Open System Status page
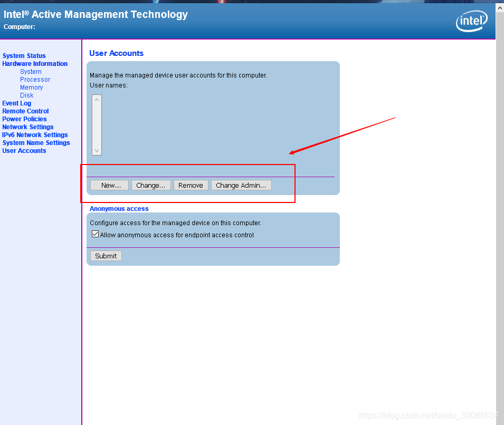 24,55
